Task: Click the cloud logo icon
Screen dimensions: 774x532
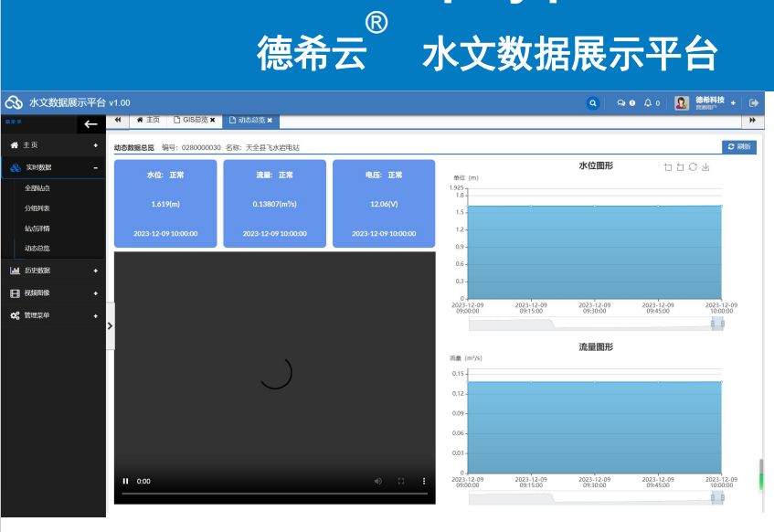Action: [x=14, y=102]
